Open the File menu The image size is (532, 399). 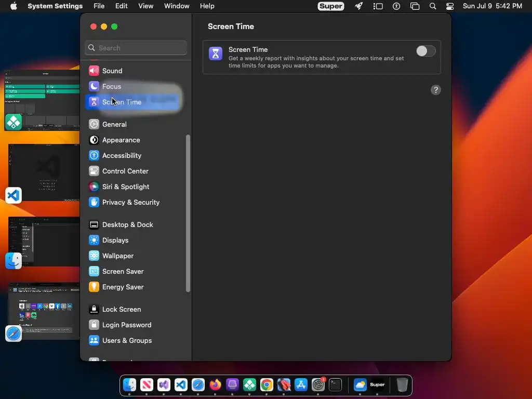(99, 6)
